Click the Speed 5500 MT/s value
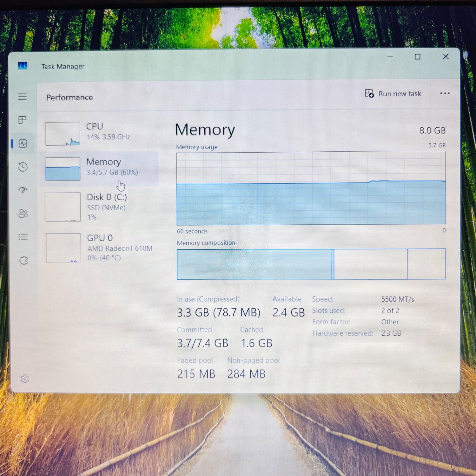The height and width of the screenshot is (476, 476). (x=398, y=299)
